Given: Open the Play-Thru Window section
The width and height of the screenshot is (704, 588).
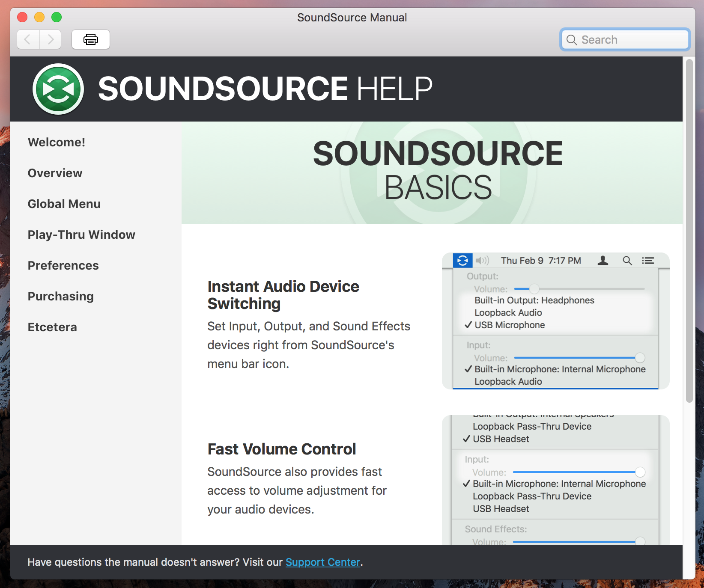Looking at the screenshot, I should (x=81, y=235).
